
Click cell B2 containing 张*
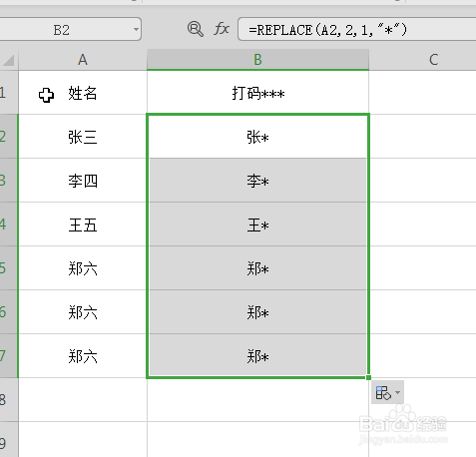[x=257, y=137]
